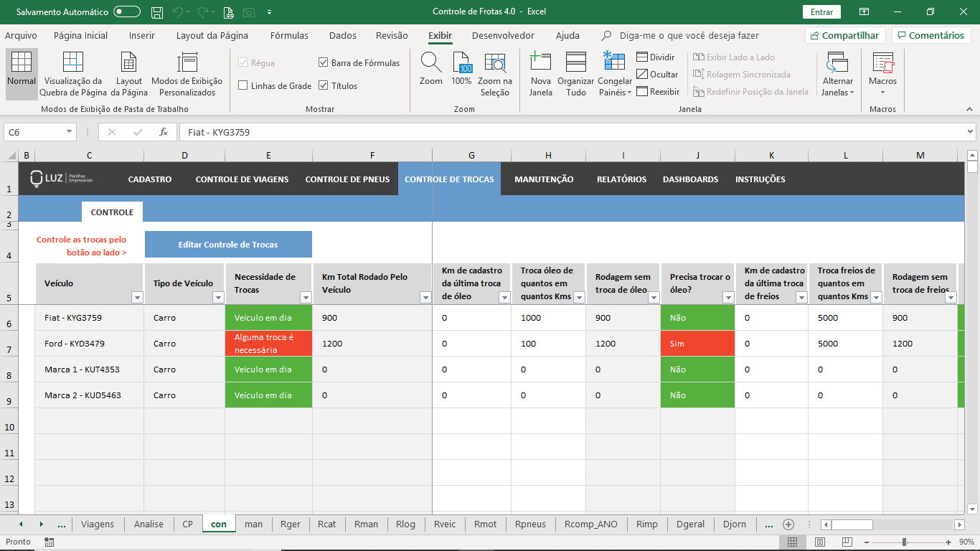The height and width of the screenshot is (551, 980).
Task: Switch to Página Inicial ribbon tab
Action: click(81, 35)
